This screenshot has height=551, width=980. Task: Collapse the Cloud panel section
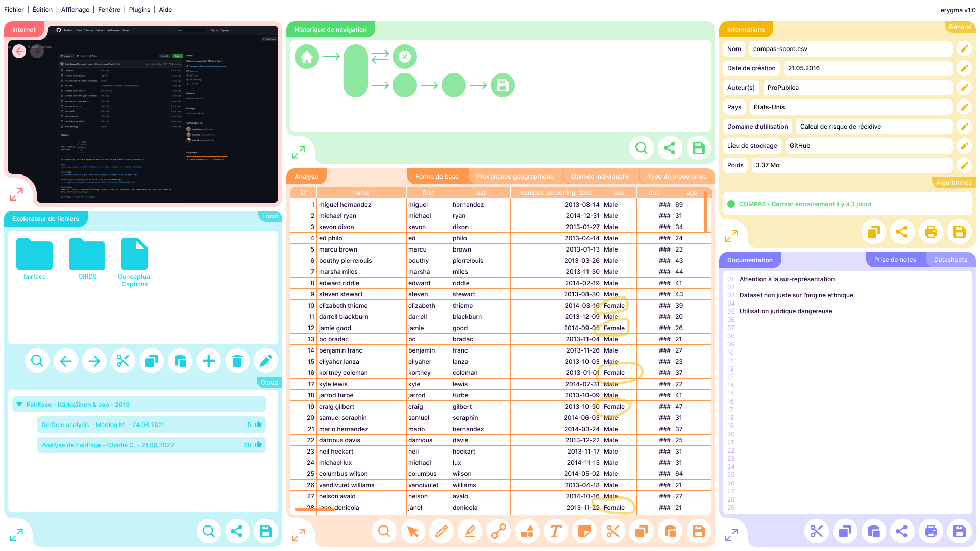(x=269, y=382)
